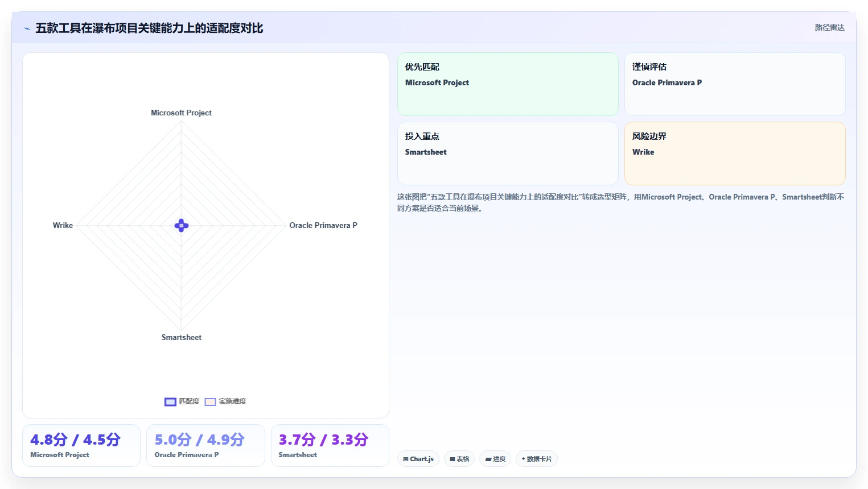Click the Microsoft Project radar axis label
The height and width of the screenshot is (489, 868).
click(x=181, y=113)
